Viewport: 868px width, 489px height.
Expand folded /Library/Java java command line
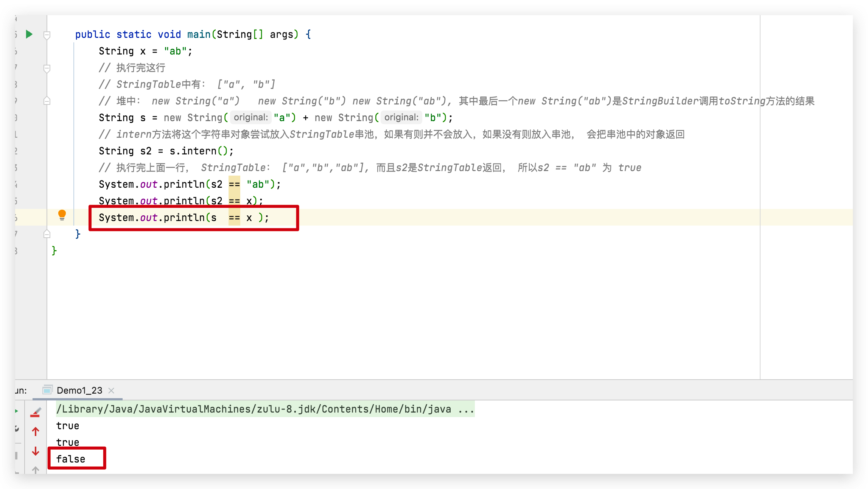click(x=466, y=409)
